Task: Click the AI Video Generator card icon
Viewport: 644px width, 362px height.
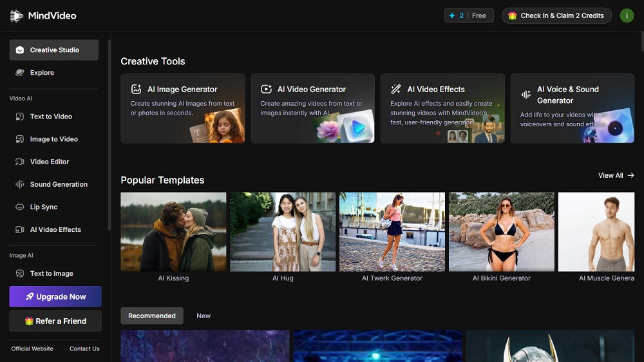Action: pyautogui.click(x=266, y=89)
